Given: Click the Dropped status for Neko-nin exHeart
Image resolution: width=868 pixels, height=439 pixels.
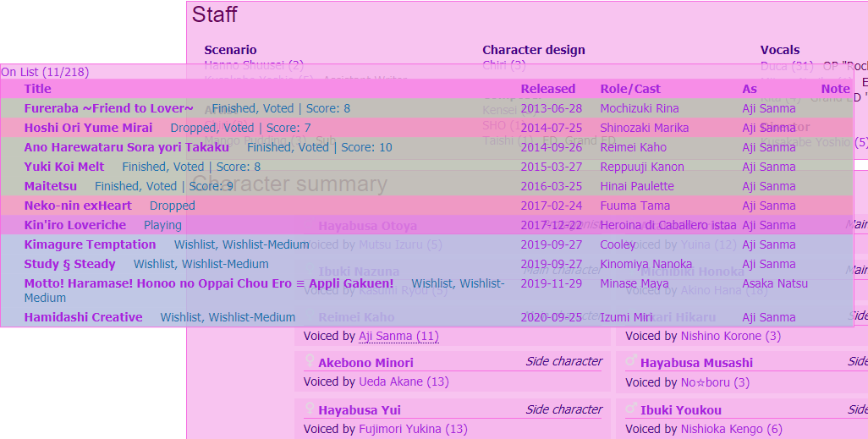Looking at the screenshot, I should tap(172, 206).
